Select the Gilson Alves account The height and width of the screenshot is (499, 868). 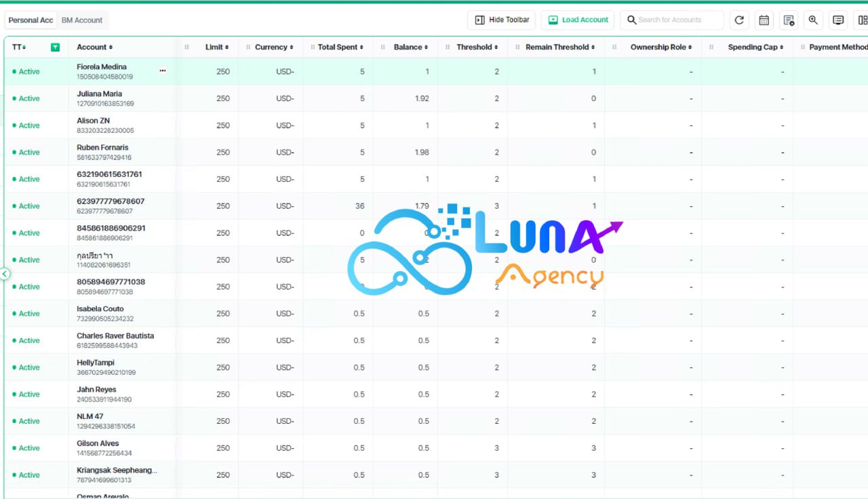[x=98, y=443]
